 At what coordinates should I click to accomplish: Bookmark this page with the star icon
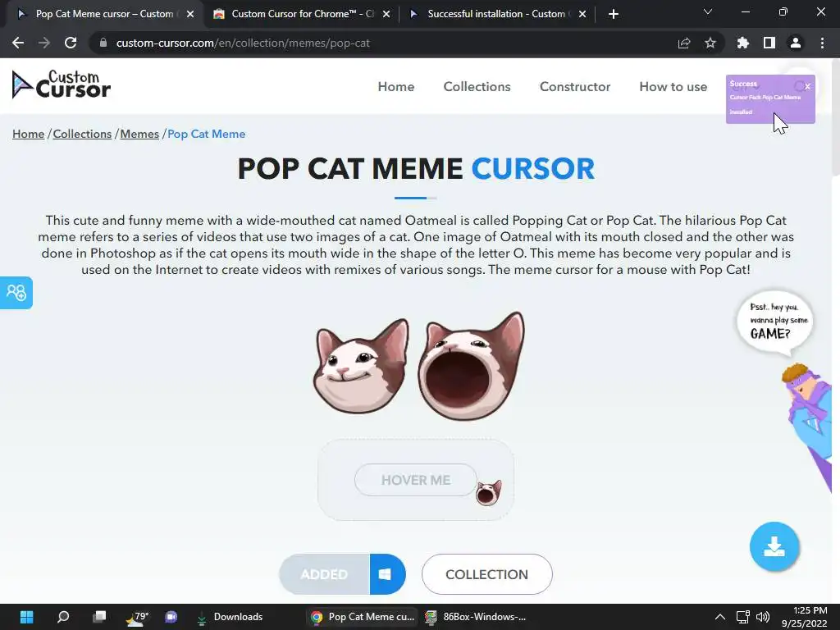coord(710,43)
